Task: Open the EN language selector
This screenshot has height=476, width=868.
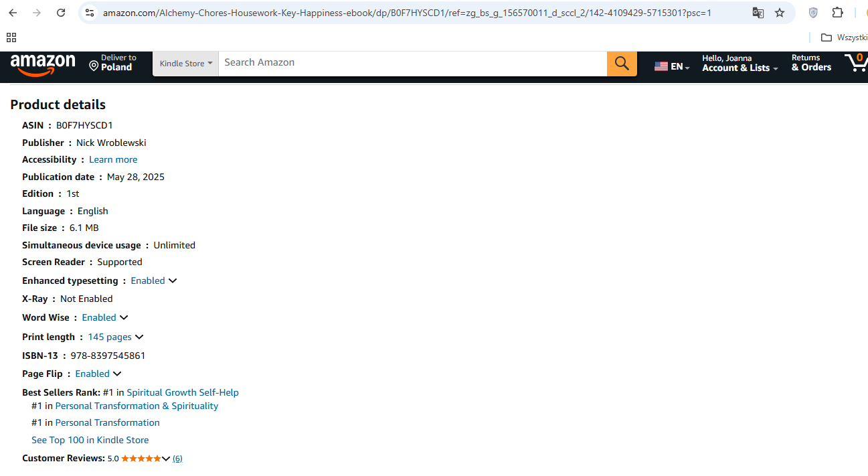Action: [672, 66]
